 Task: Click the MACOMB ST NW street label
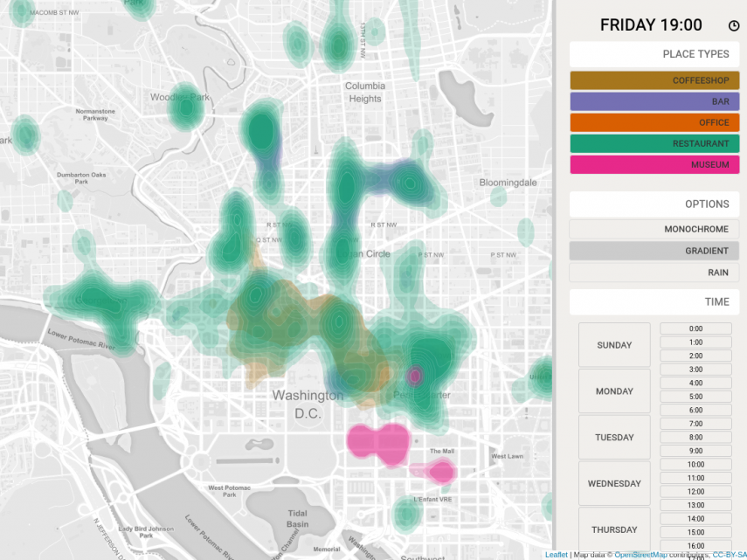[54, 13]
